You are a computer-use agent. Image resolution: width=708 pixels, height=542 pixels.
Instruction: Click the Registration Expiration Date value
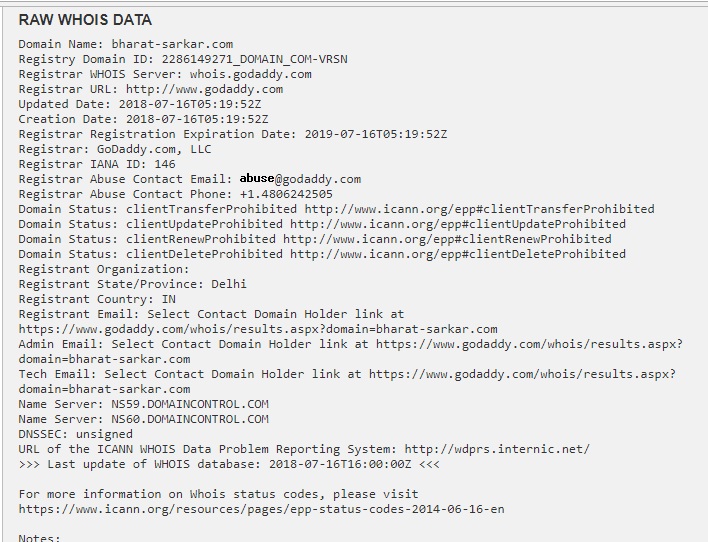click(376, 134)
